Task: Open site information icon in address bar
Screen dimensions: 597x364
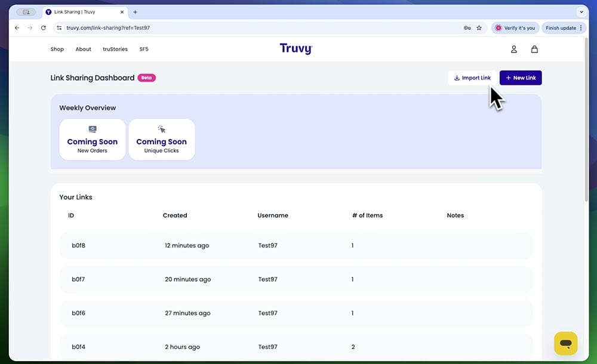Action: (x=59, y=28)
